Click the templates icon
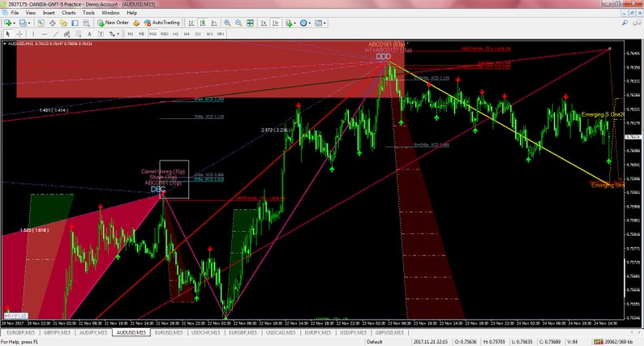 [318, 23]
